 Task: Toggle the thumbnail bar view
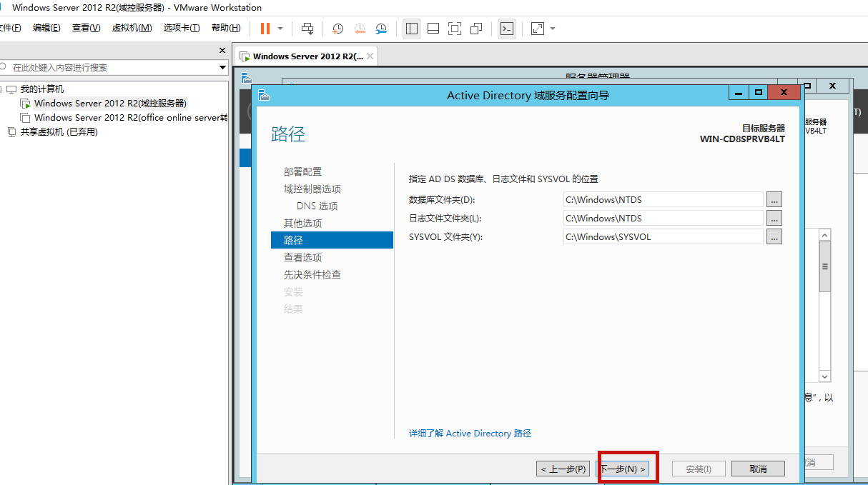(x=433, y=29)
